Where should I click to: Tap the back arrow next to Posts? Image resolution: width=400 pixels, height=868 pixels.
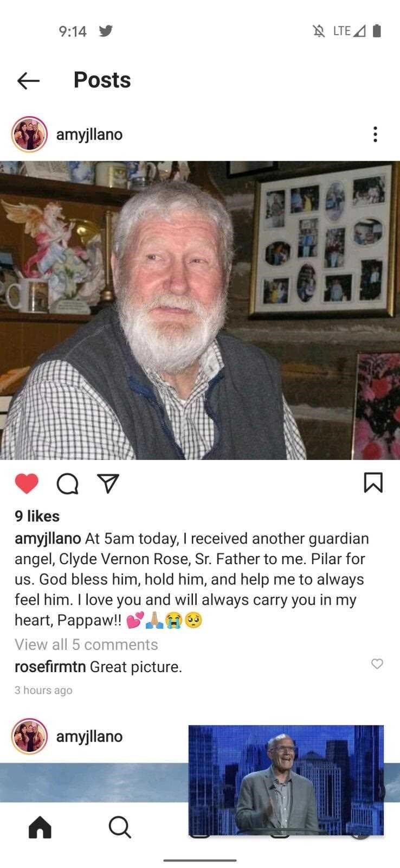[x=28, y=81]
